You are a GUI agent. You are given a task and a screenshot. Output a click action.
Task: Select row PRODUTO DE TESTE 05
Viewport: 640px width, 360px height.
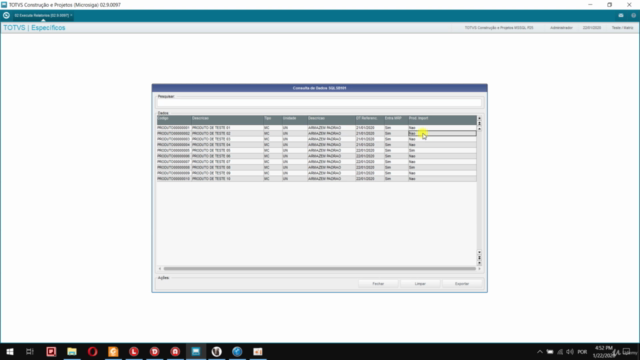[317, 151]
